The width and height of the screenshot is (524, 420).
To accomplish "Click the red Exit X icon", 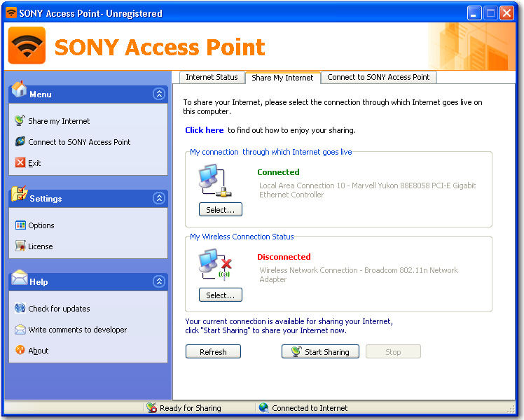I will click(20, 162).
